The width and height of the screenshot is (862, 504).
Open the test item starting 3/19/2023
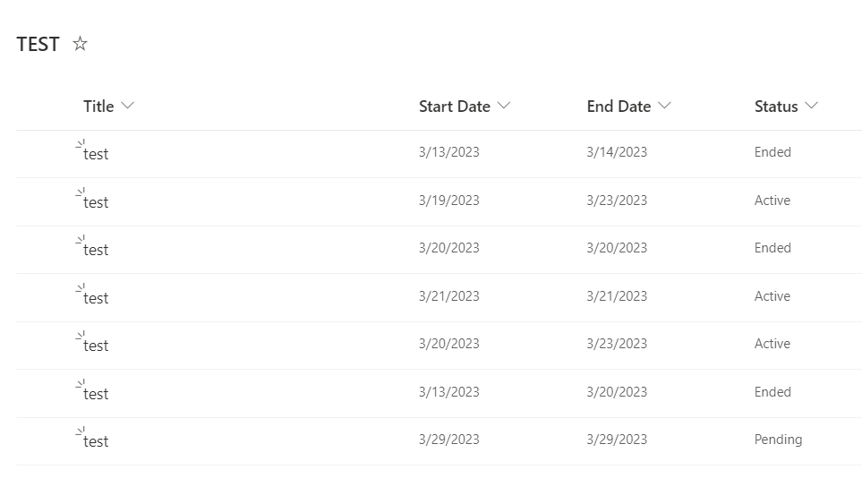pos(96,202)
